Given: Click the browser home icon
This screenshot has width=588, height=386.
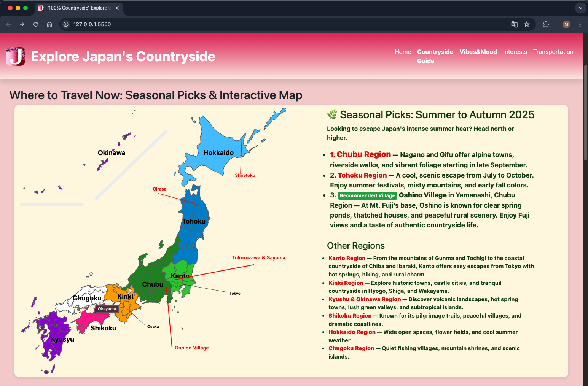Looking at the screenshot, I should [x=49, y=24].
